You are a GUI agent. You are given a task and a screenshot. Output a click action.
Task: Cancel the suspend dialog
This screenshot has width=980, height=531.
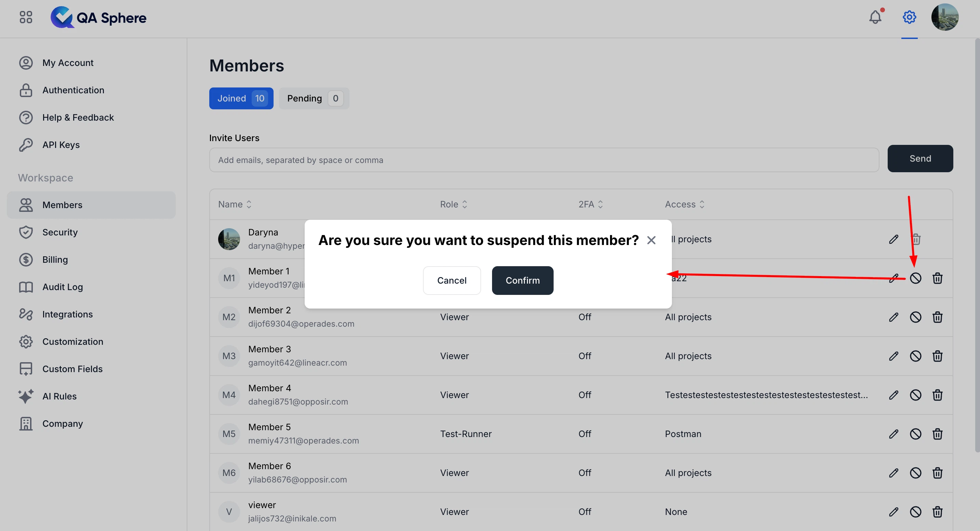pyautogui.click(x=452, y=280)
